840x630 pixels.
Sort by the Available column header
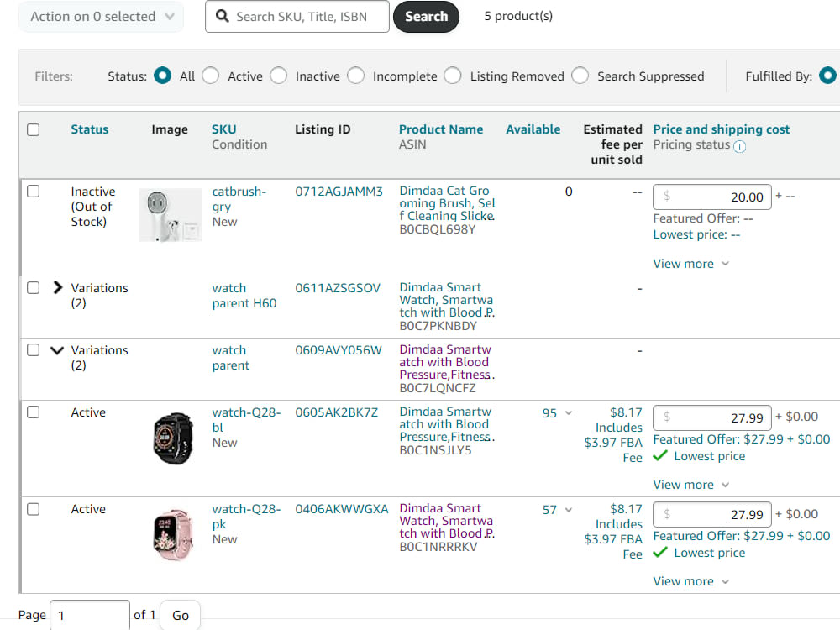point(533,129)
